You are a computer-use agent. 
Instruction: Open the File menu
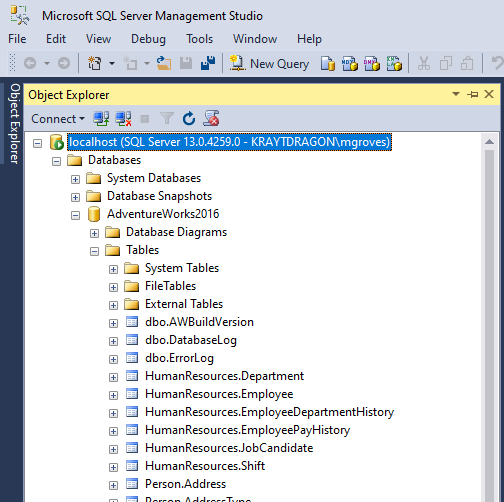(17, 39)
